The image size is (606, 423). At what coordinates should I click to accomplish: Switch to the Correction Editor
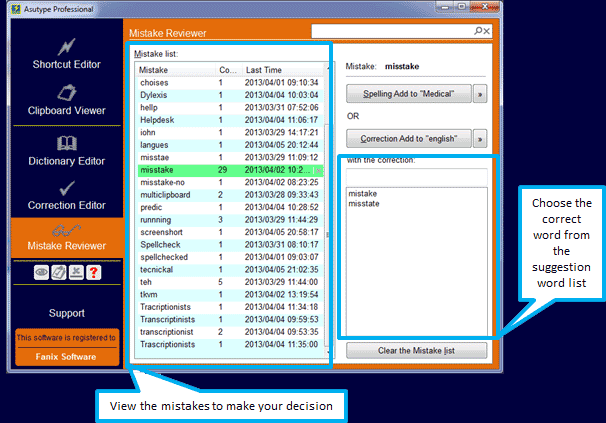[67, 194]
